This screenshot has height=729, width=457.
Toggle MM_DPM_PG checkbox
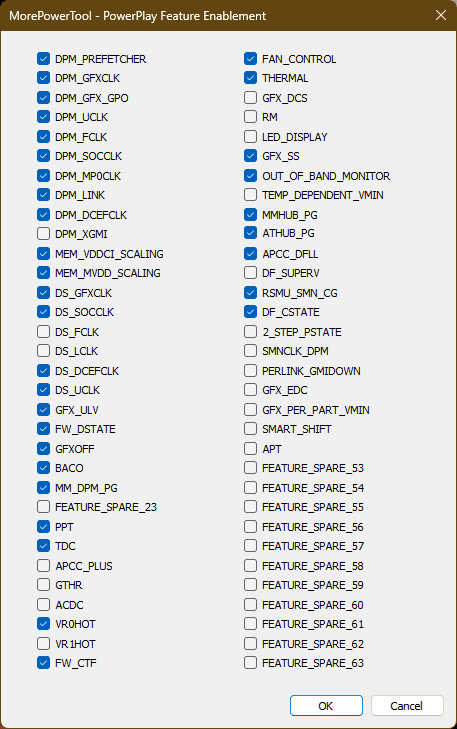[x=43, y=488]
